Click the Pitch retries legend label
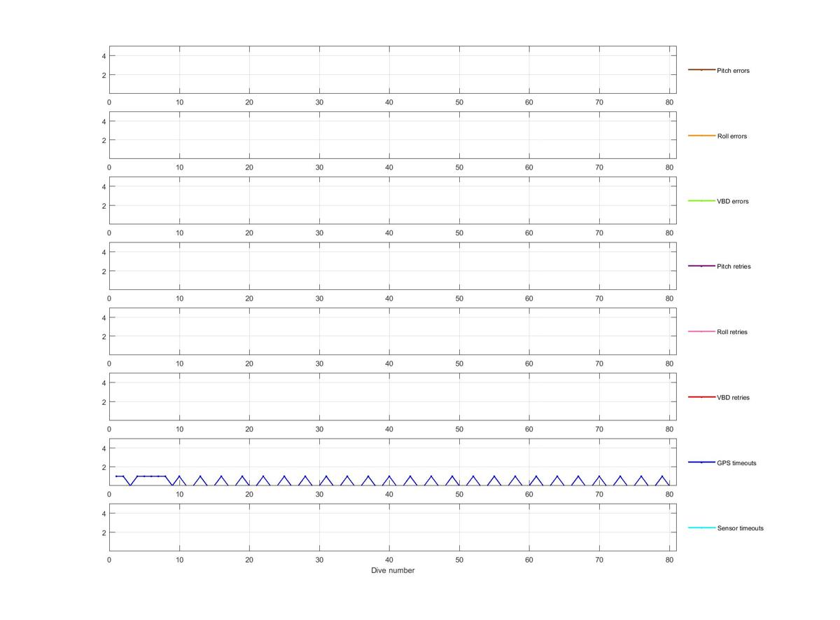Screen dimensions: 840x620 point(734,266)
